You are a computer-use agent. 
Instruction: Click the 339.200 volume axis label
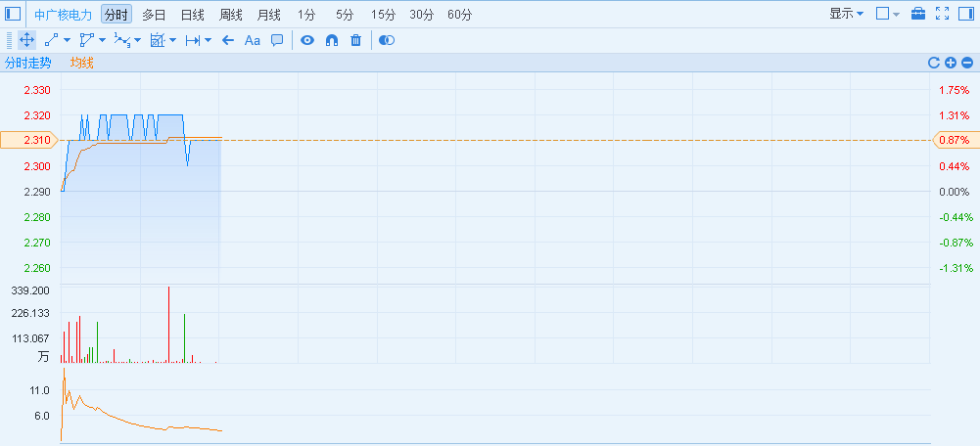[x=32, y=291]
